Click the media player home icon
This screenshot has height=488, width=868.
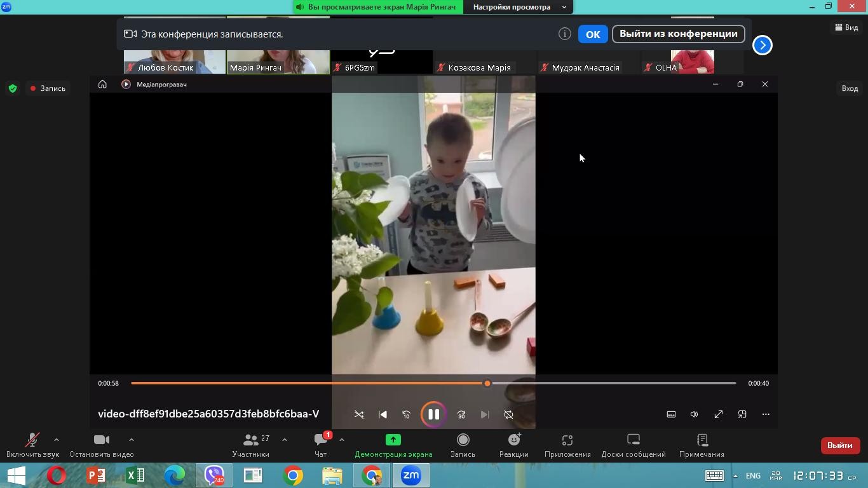click(x=102, y=84)
